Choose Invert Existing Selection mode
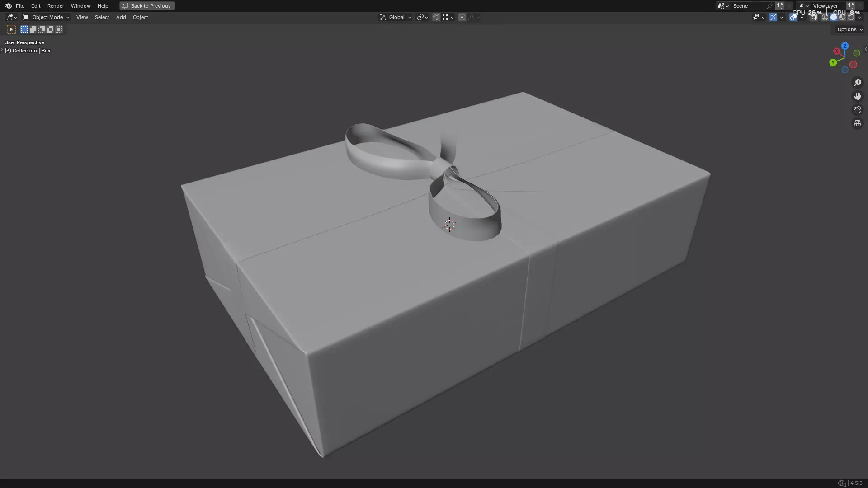Image resolution: width=868 pixels, height=488 pixels. (50, 29)
